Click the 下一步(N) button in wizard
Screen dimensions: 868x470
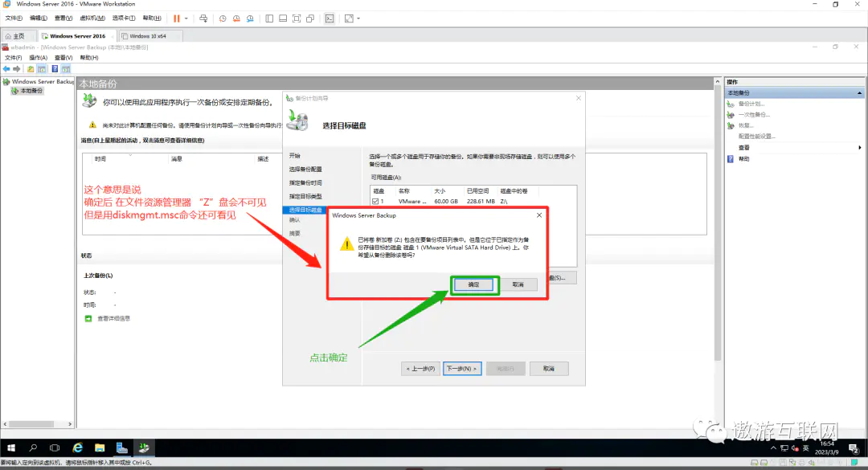(462, 369)
